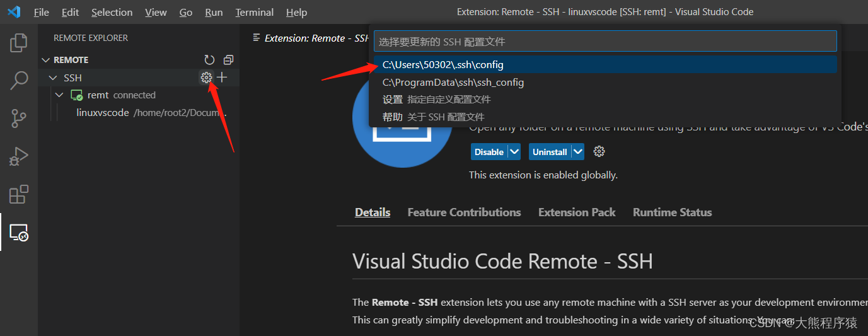Open the Go menu
The height and width of the screenshot is (336, 868).
click(x=186, y=12)
